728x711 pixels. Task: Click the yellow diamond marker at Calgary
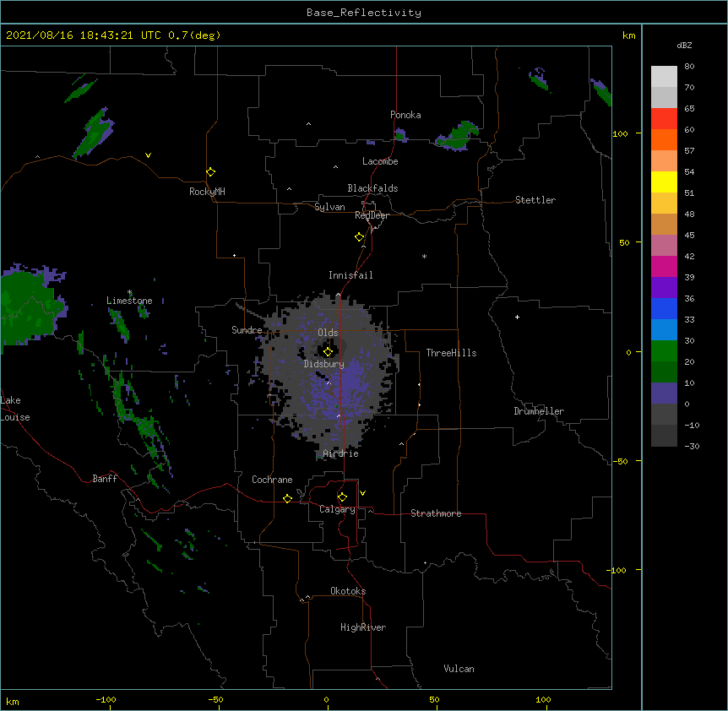click(x=342, y=497)
